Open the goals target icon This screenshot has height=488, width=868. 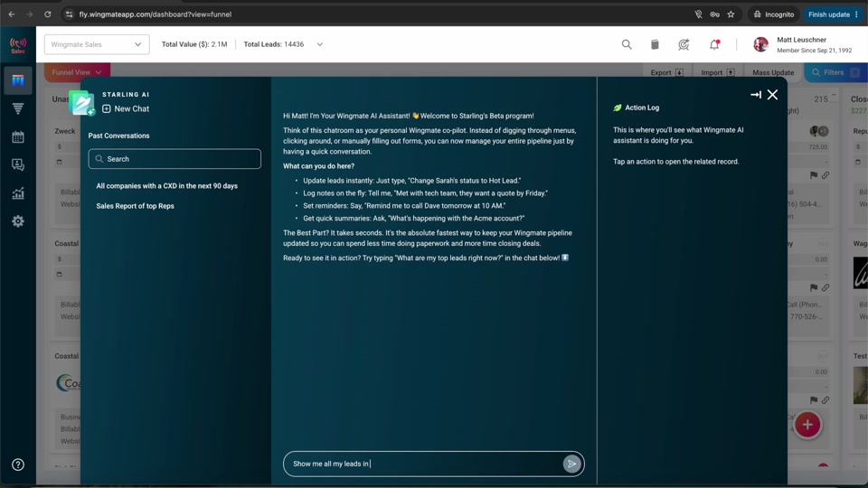[x=684, y=44]
